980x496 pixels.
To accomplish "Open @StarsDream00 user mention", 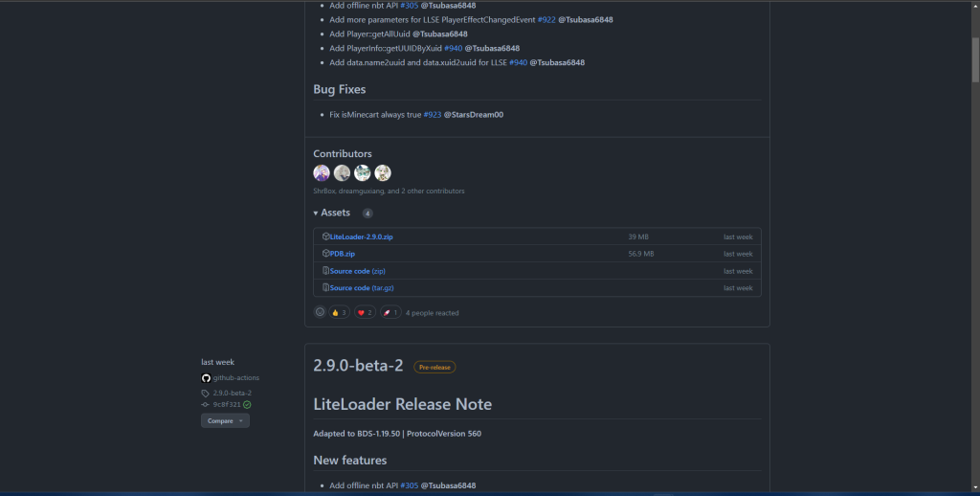I will coord(473,115).
